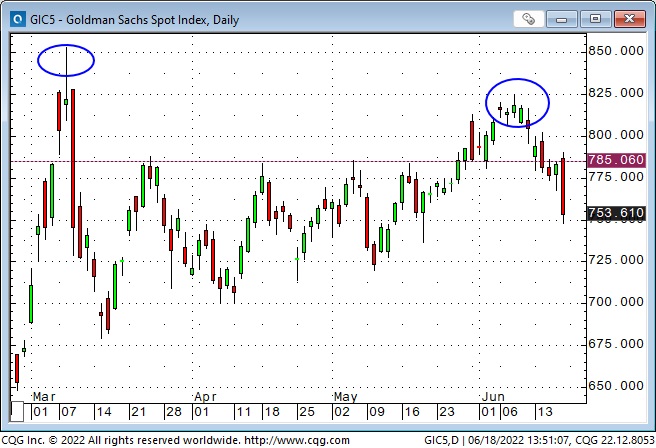The height and width of the screenshot is (448, 656).
Task: Click the March 21 date label
Action: click(138, 412)
